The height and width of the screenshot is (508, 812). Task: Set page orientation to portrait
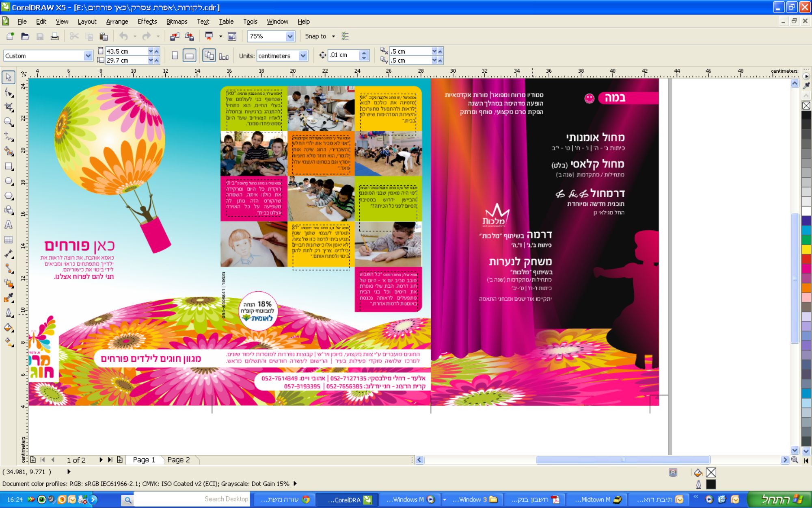175,56
